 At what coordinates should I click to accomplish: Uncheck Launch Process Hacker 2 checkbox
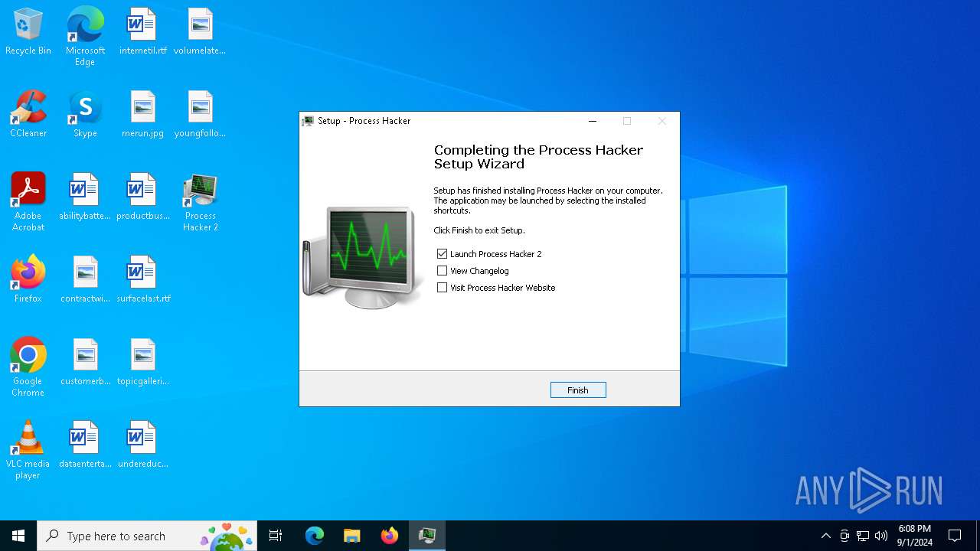click(x=442, y=253)
